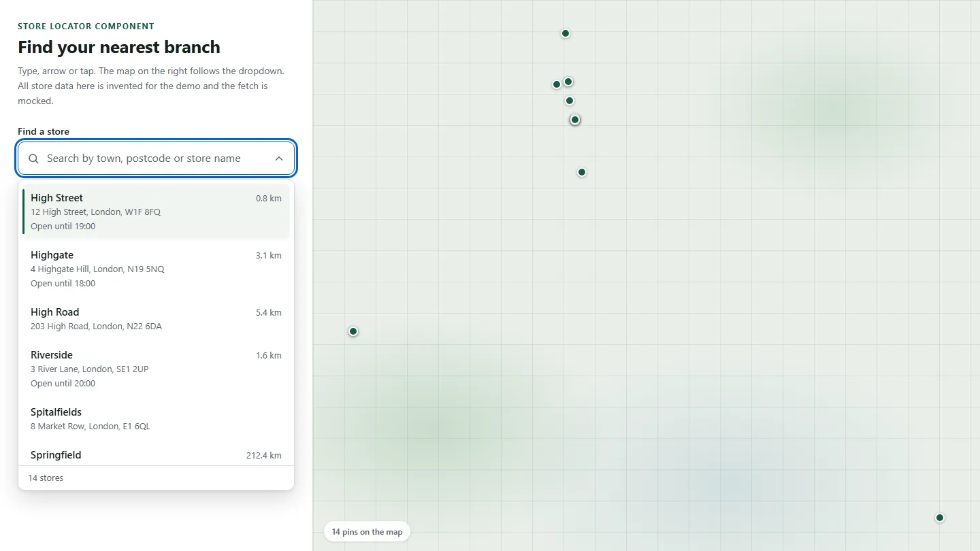Viewport: 980px width, 551px height.
Task: Click the "14 pins on the map" badge
Action: pos(367,532)
